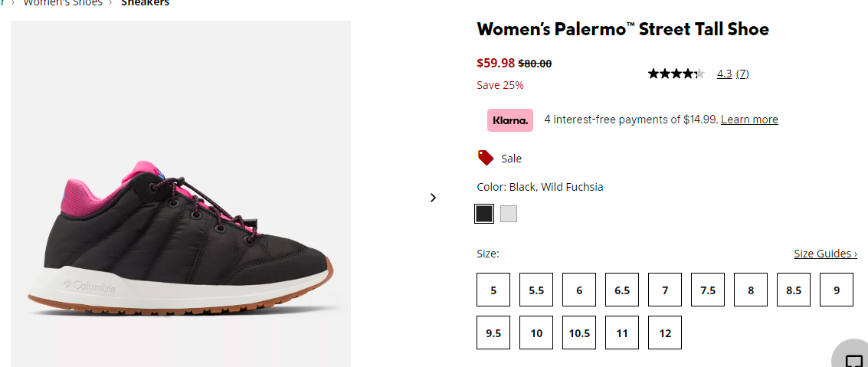Open Klarna Learn more link
The width and height of the screenshot is (868, 367).
749,120
